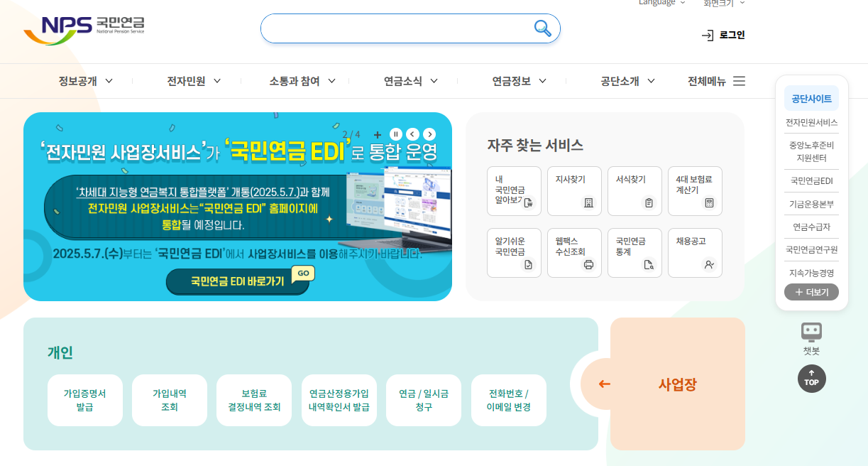Select the 지사찾기 branch finder icon

click(574, 190)
